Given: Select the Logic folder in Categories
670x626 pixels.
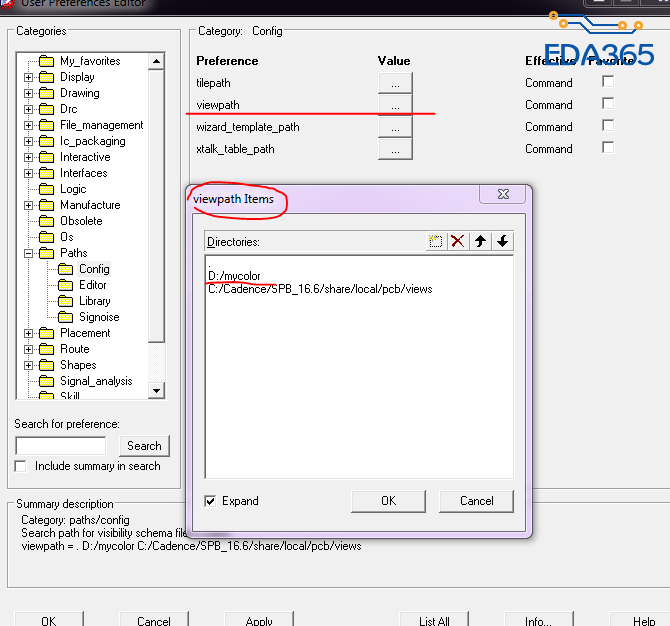Looking at the screenshot, I should click(x=73, y=189).
